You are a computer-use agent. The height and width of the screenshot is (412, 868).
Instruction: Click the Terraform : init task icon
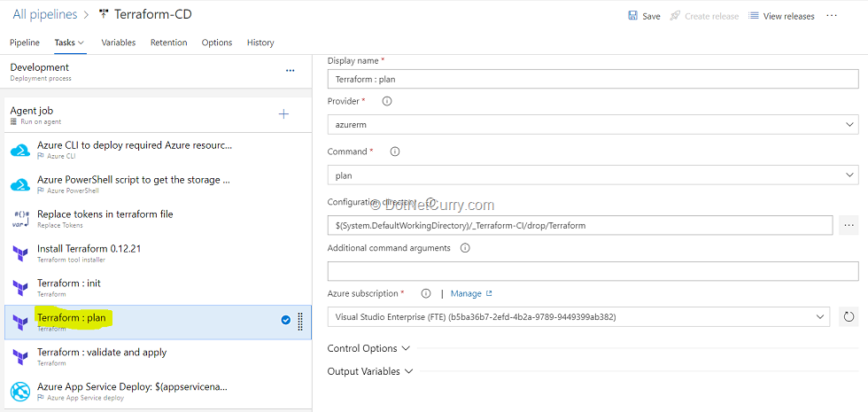(x=19, y=288)
